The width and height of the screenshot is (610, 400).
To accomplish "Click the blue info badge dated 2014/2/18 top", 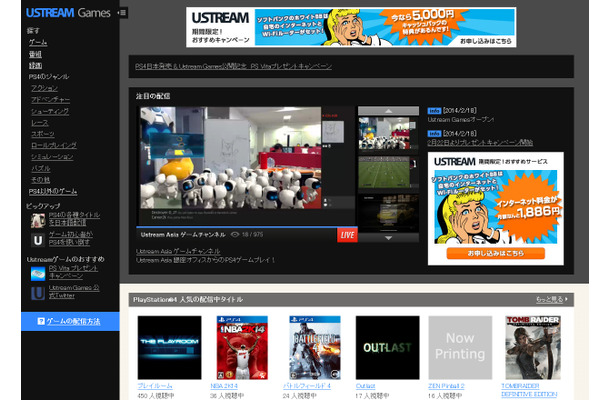I will (x=434, y=111).
